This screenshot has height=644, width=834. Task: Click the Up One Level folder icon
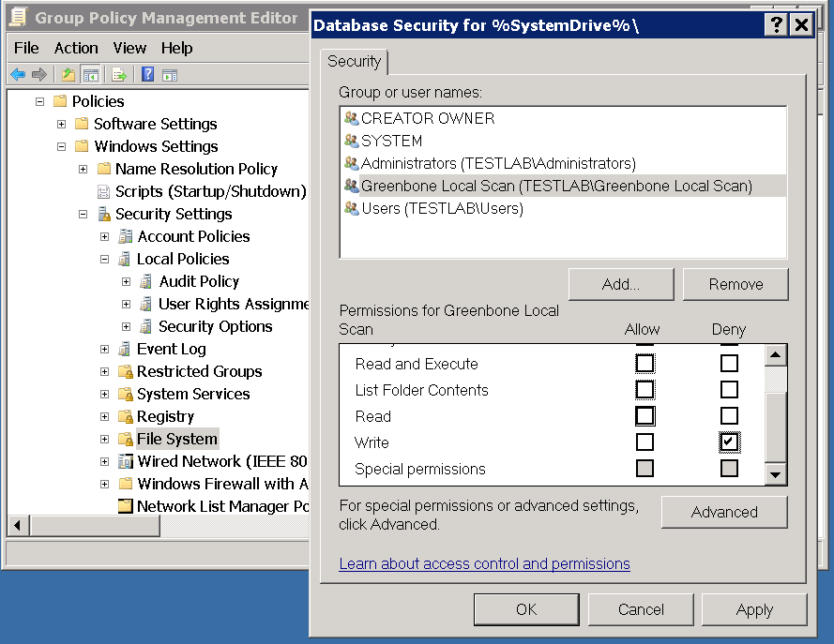pos(68,74)
